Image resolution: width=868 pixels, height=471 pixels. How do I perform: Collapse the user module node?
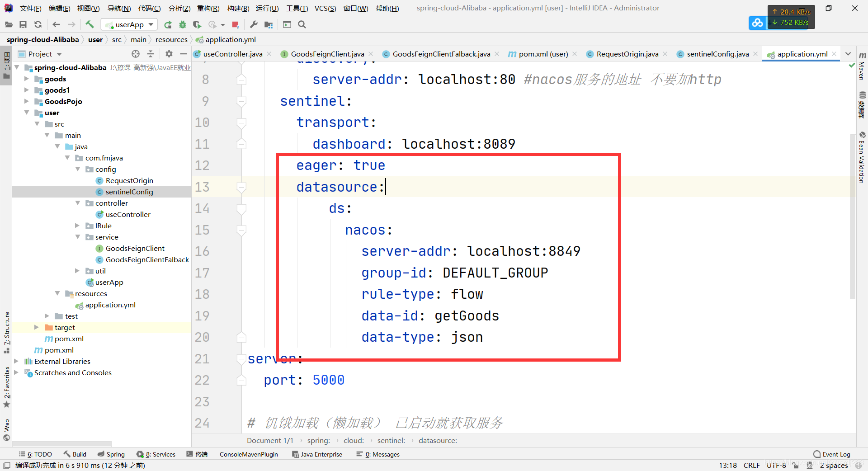pos(26,113)
